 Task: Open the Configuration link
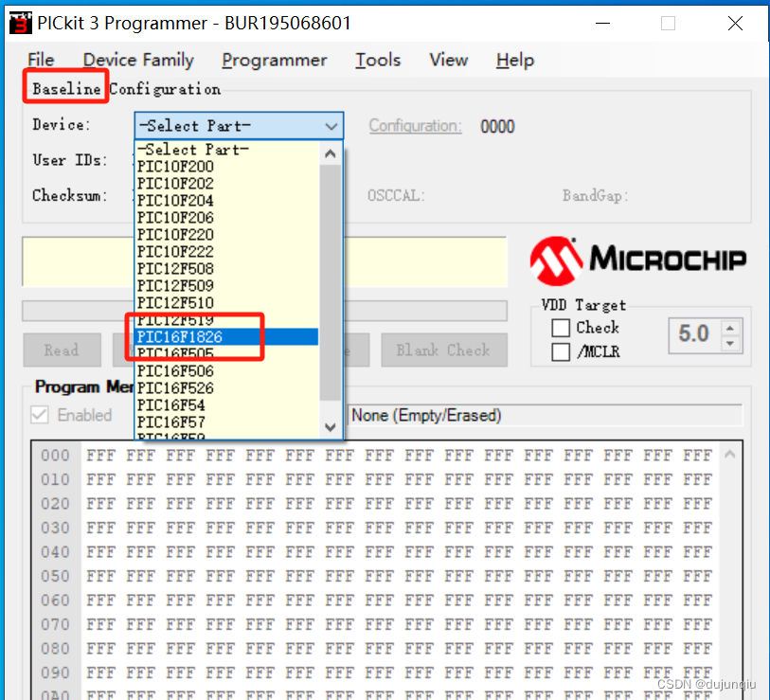point(416,126)
